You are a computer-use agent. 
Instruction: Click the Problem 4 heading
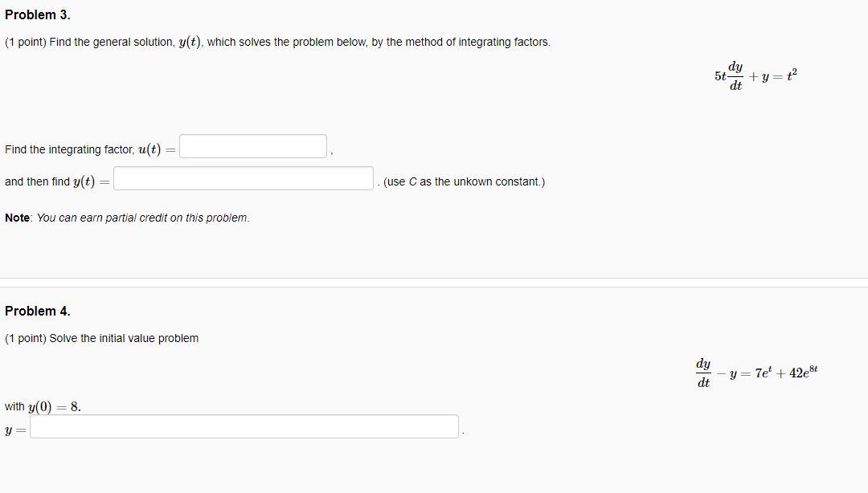click(38, 311)
